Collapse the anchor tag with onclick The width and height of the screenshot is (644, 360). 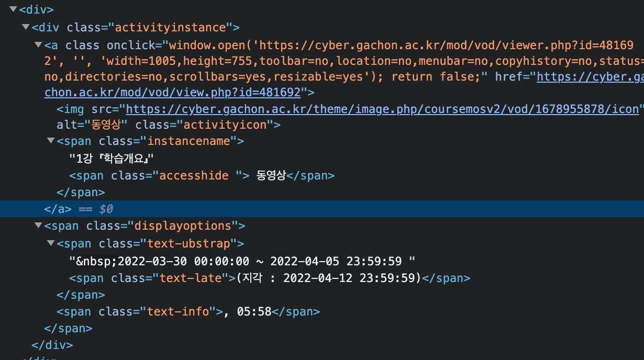38,45
